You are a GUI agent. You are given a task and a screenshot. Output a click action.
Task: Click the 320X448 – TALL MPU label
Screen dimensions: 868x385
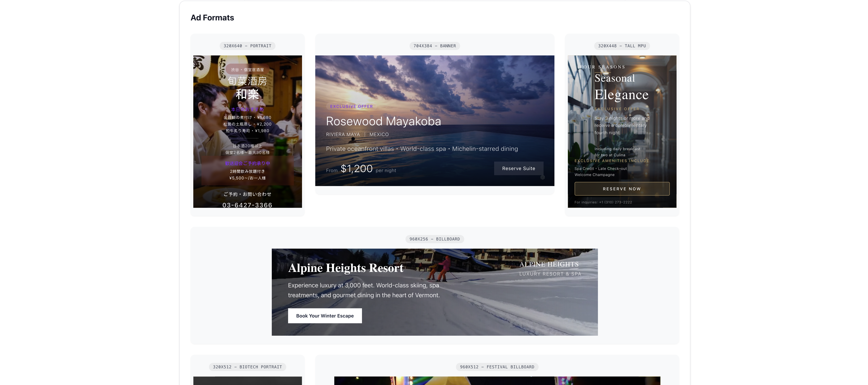coord(622,46)
